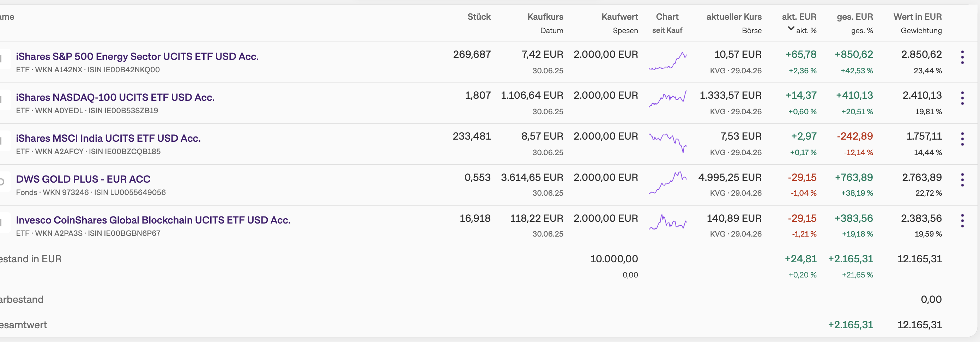Open iShares S&P 500 Energy Sector ETF link

pos(137,56)
